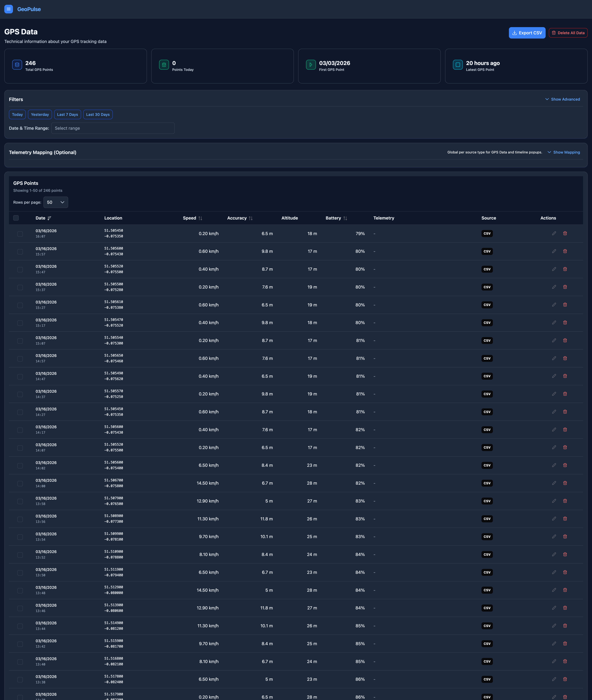
Task: Click the 14.50 km/h speed at 14:00
Action: tap(207, 483)
